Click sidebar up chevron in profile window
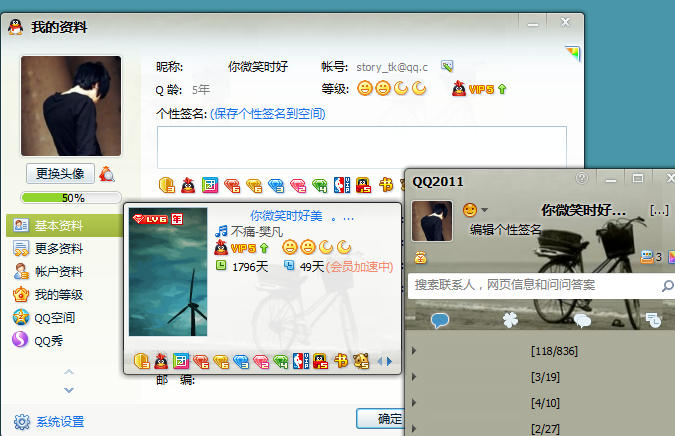This screenshot has height=436, width=675. 69,372
